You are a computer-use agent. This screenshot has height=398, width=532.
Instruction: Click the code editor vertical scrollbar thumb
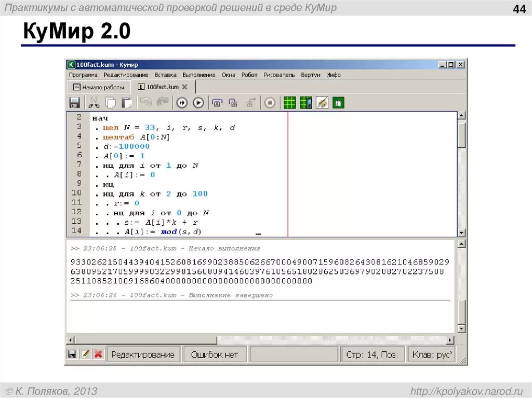461,135
